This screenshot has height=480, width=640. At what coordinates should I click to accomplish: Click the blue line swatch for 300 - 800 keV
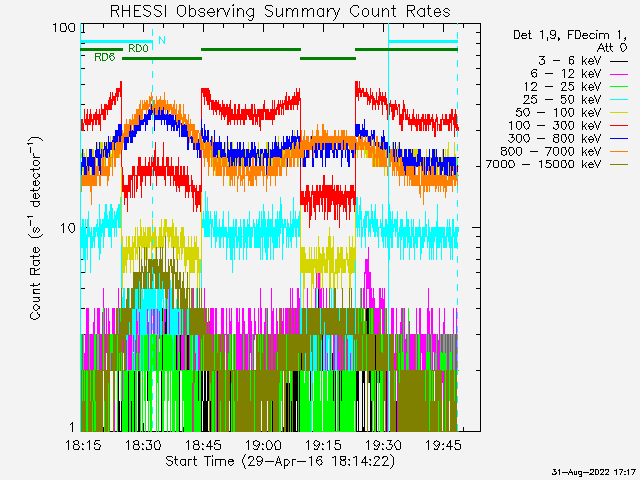[619, 139]
